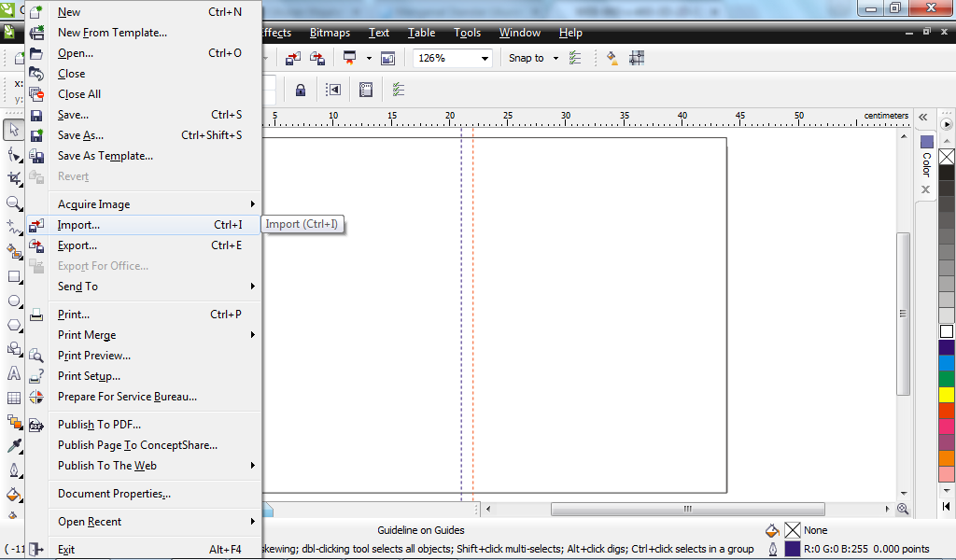Image resolution: width=956 pixels, height=560 pixels.
Task: Click the horizontal scrollbar thumb
Action: pyautogui.click(x=688, y=509)
